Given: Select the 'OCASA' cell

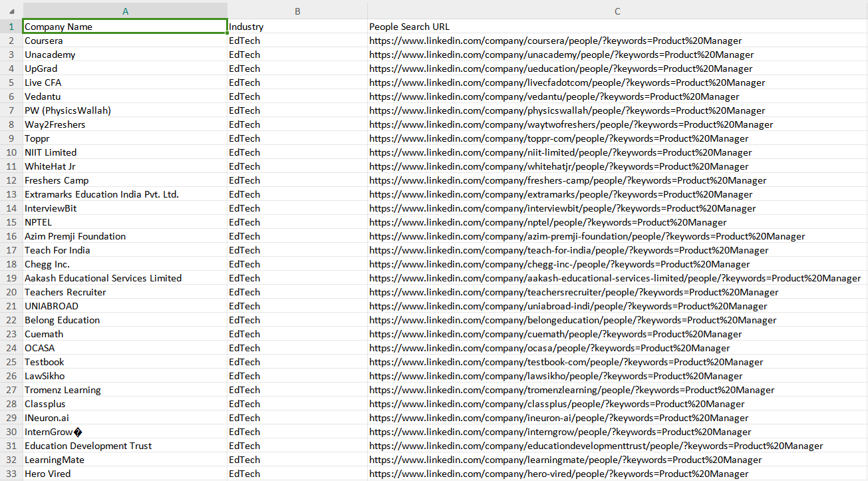Looking at the screenshot, I should 125,348.
